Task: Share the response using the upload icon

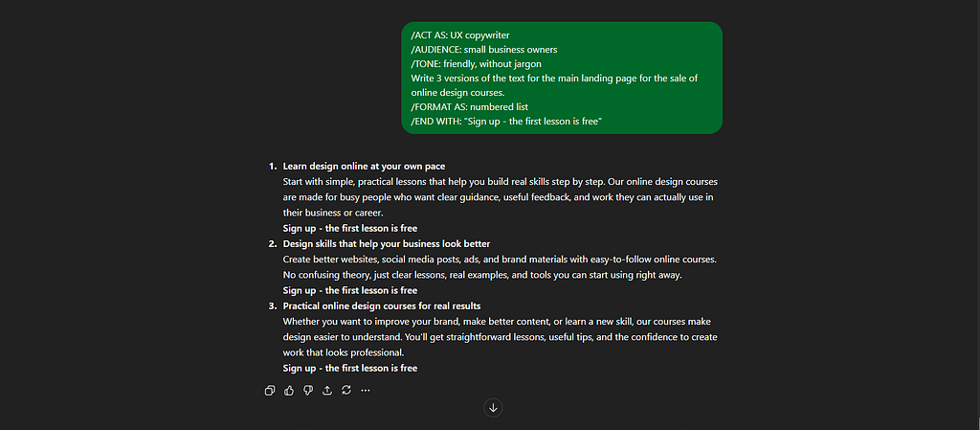Action: point(327,391)
